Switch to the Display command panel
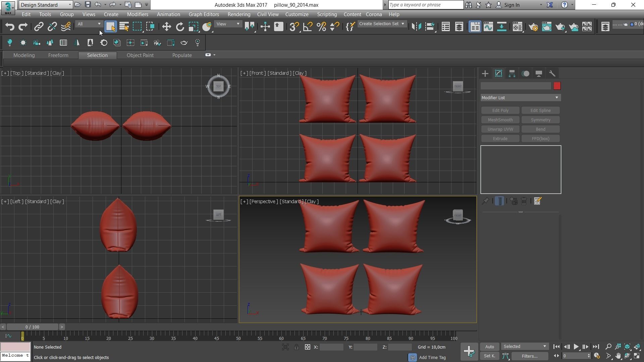Image resolution: width=644 pixels, height=362 pixels. click(539, 73)
